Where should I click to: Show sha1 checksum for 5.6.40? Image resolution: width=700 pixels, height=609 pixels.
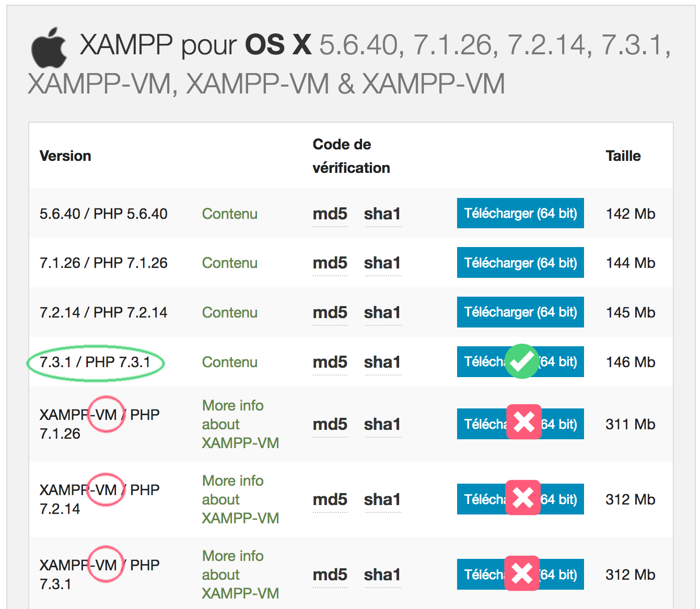pos(382,214)
